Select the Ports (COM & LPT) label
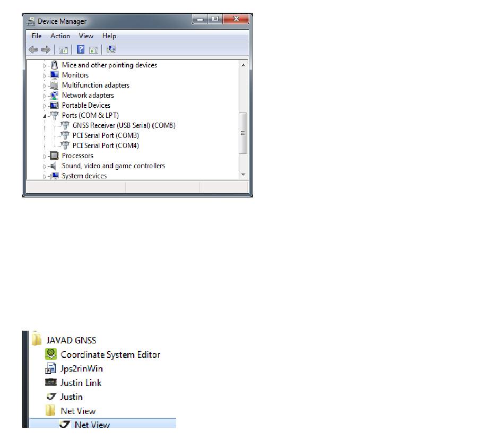The height and width of the screenshot is (448, 504). (90, 115)
